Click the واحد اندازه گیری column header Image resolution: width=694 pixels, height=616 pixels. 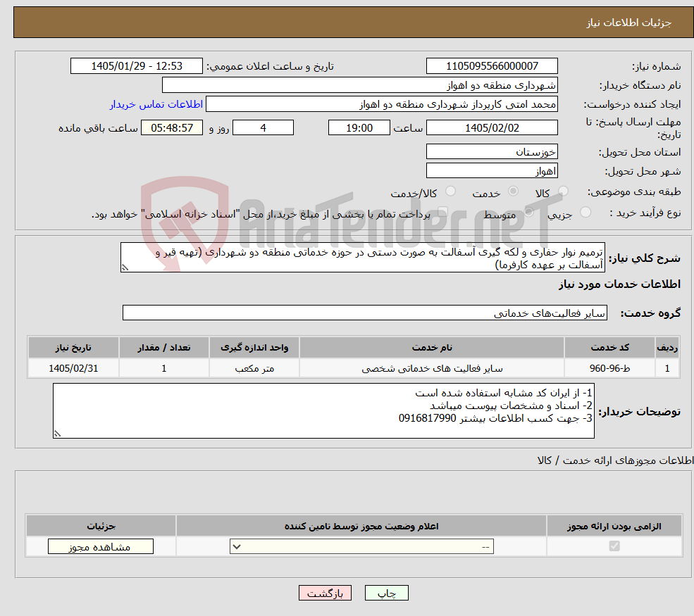pyautogui.click(x=254, y=348)
